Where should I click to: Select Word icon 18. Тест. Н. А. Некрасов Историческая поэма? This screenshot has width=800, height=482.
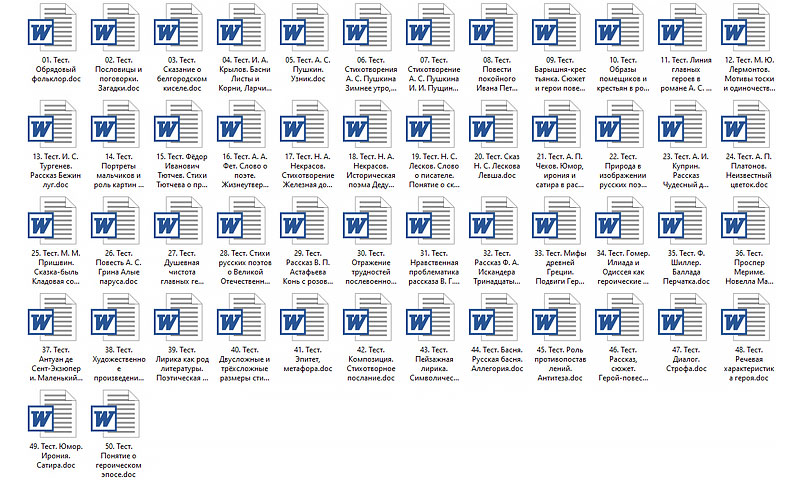[367, 124]
